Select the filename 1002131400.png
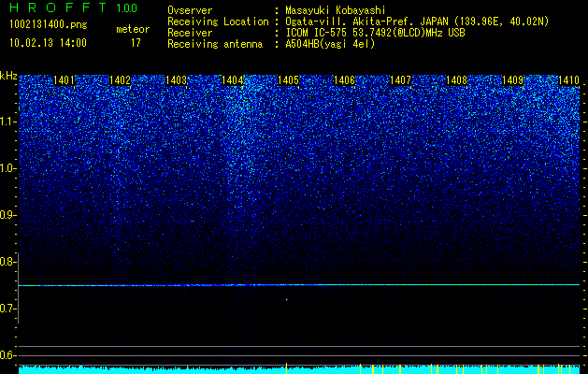This screenshot has height=374, width=588. (49, 25)
